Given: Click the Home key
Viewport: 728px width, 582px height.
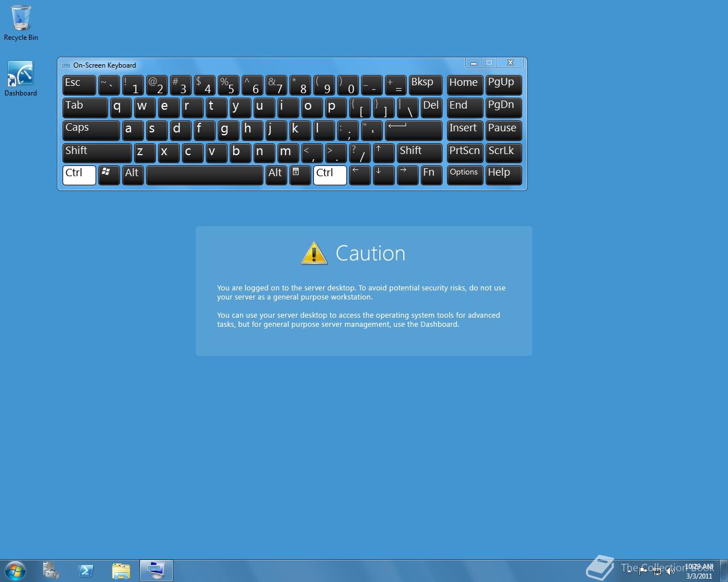Looking at the screenshot, I should tap(465, 85).
